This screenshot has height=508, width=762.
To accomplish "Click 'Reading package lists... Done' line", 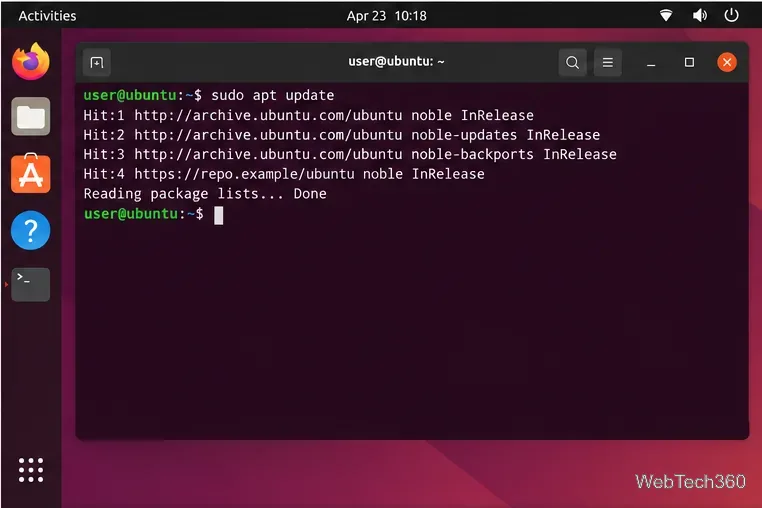I will pos(205,194).
